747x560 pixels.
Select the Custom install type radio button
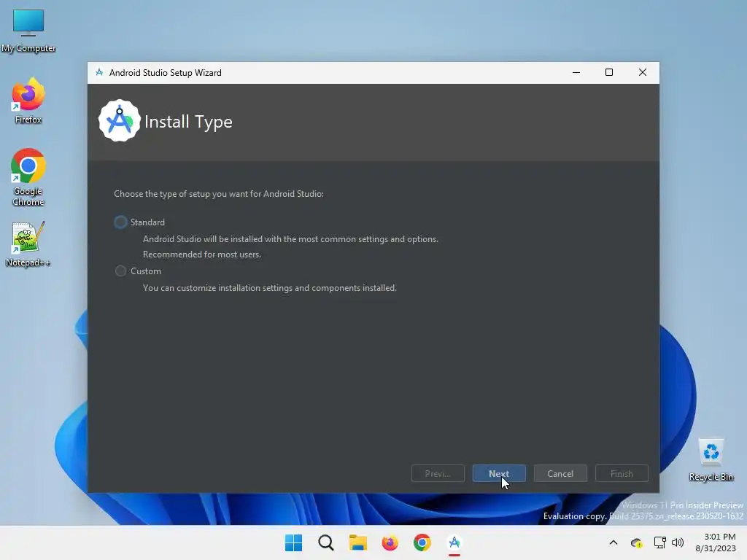tap(120, 271)
